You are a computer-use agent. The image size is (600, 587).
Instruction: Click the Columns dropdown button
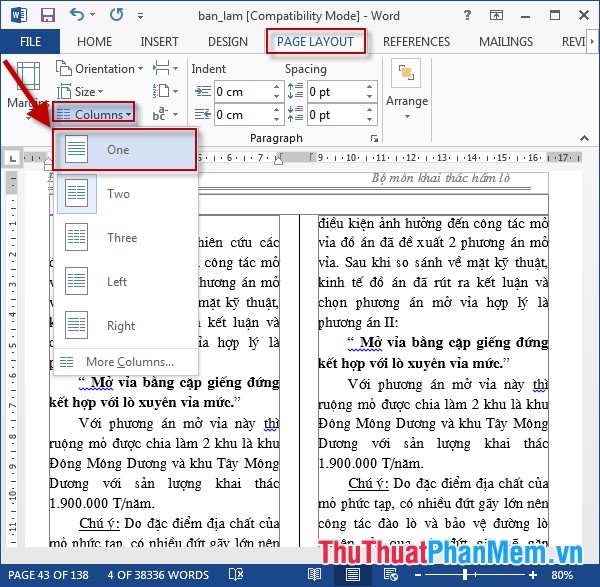coord(94,114)
